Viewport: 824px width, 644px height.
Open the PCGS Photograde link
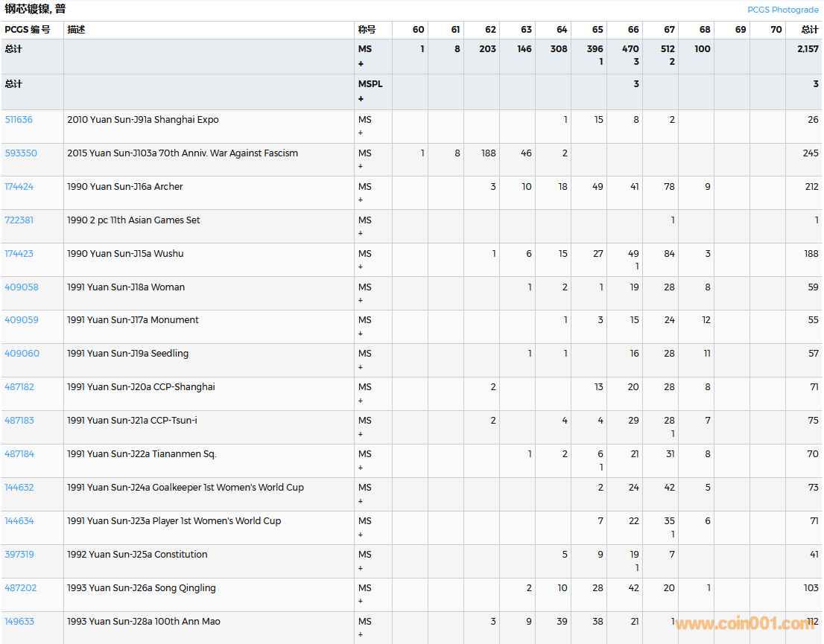[x=782, y=10]
